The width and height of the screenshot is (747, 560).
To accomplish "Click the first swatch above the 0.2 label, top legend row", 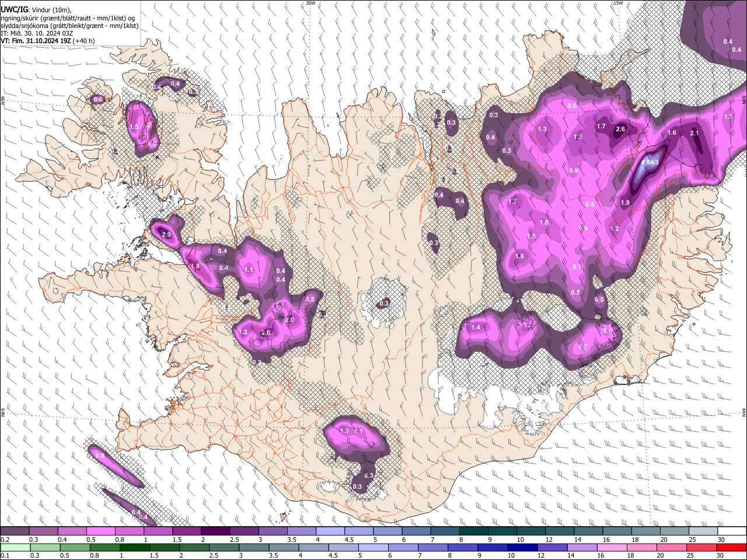I will pyautogui.click(x=15, y=531).
